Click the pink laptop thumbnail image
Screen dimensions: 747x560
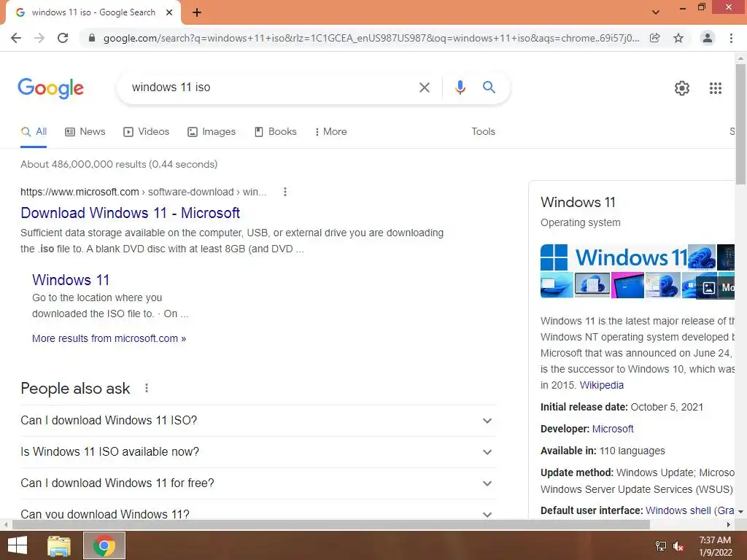click(x=627, y=285)
